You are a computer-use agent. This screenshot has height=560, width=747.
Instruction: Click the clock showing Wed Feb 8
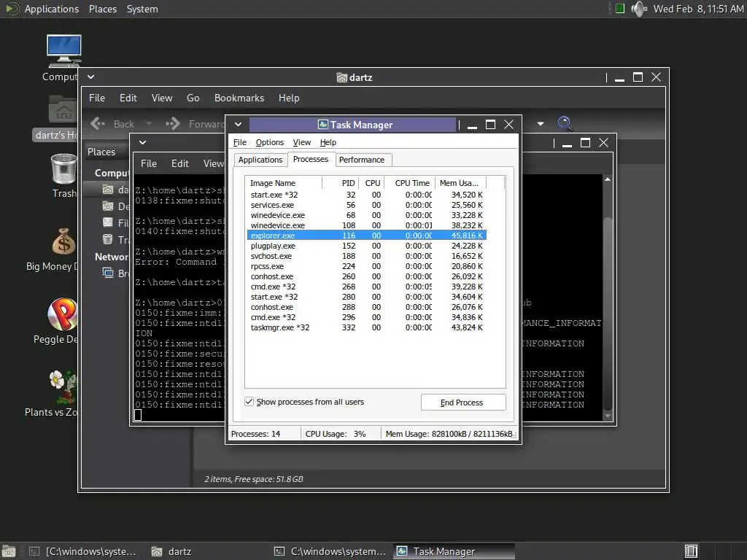[x=698, y=9]
